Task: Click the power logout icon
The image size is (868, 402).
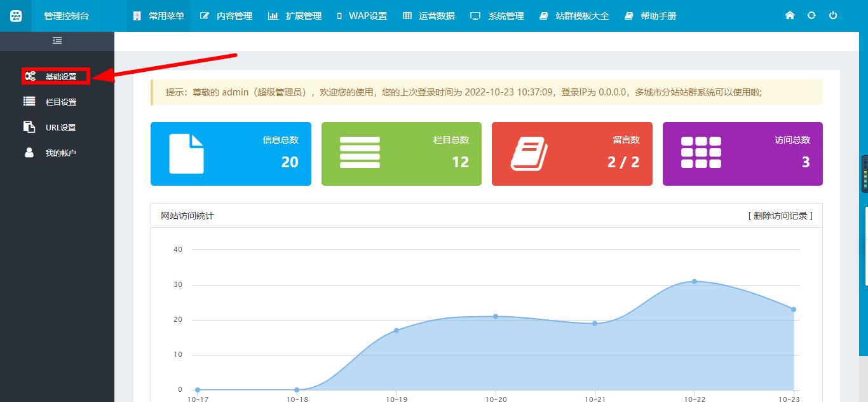Action: tap(833, 15)
